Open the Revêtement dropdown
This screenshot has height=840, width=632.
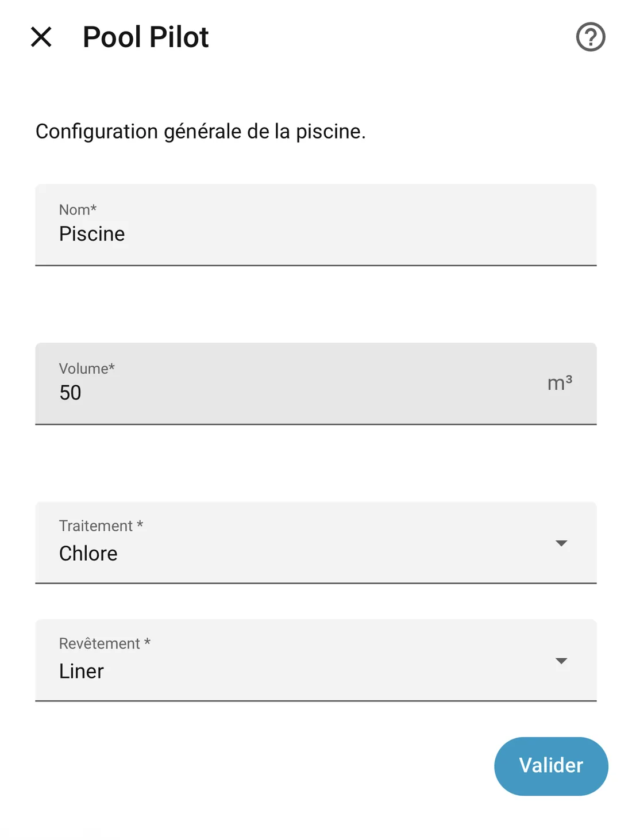316,660
